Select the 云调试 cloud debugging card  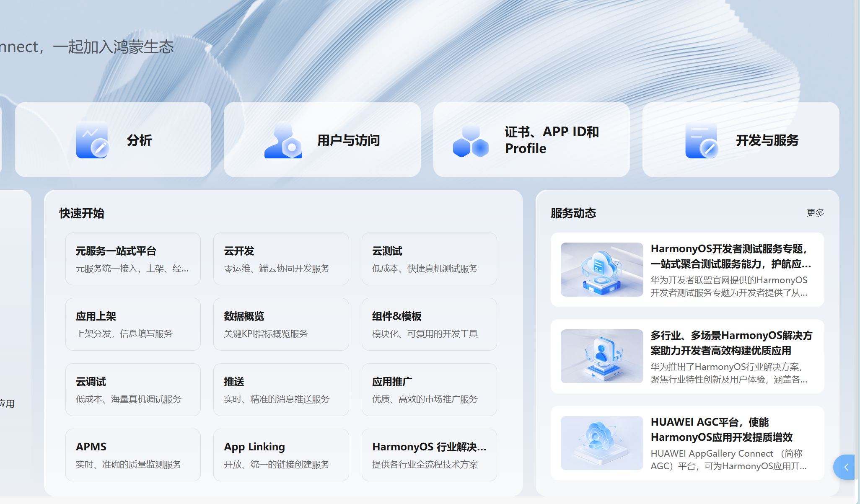click(133, 389)
